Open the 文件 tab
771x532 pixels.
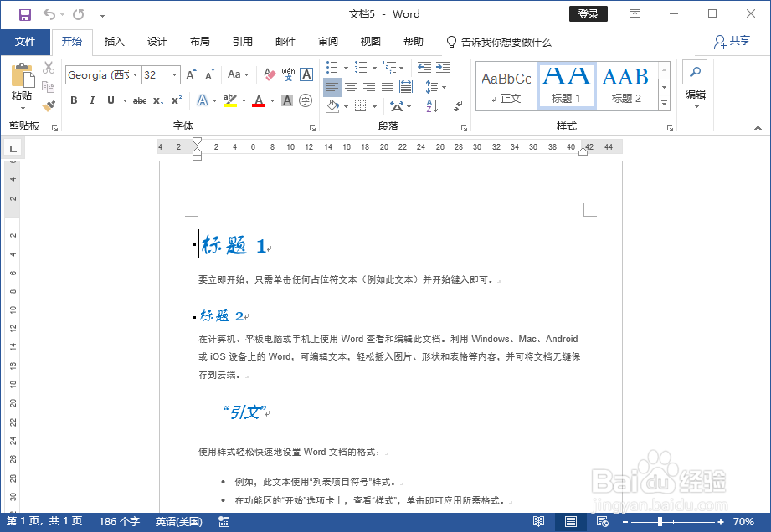[x=25, y=42]
